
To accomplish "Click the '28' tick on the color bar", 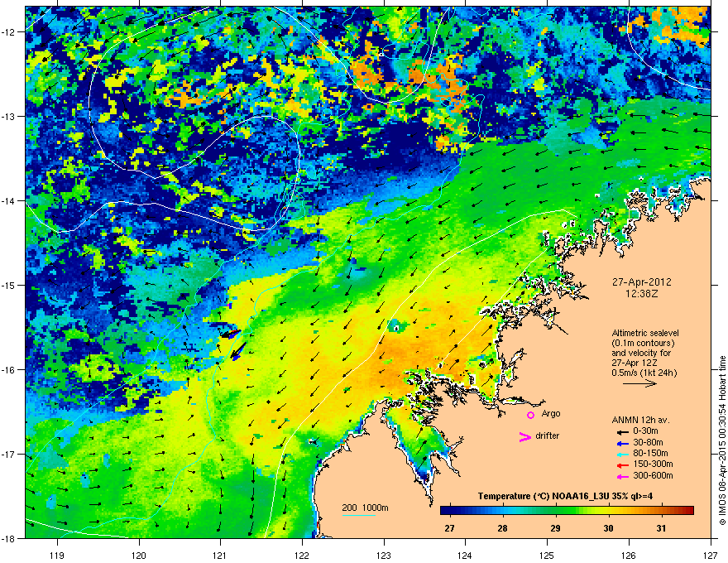I will pyautogui.click(x=502, y=528).
